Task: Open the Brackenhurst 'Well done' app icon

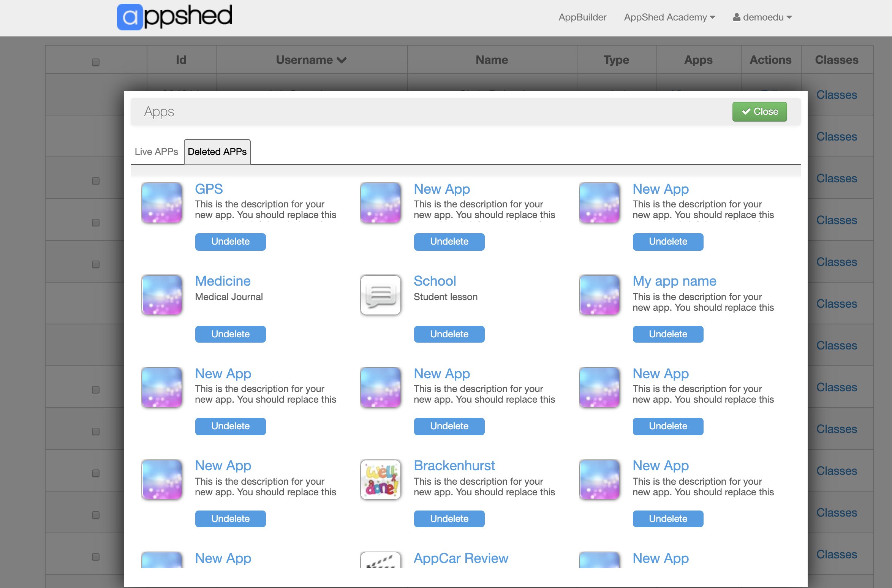Action: (x=380, y=479)
